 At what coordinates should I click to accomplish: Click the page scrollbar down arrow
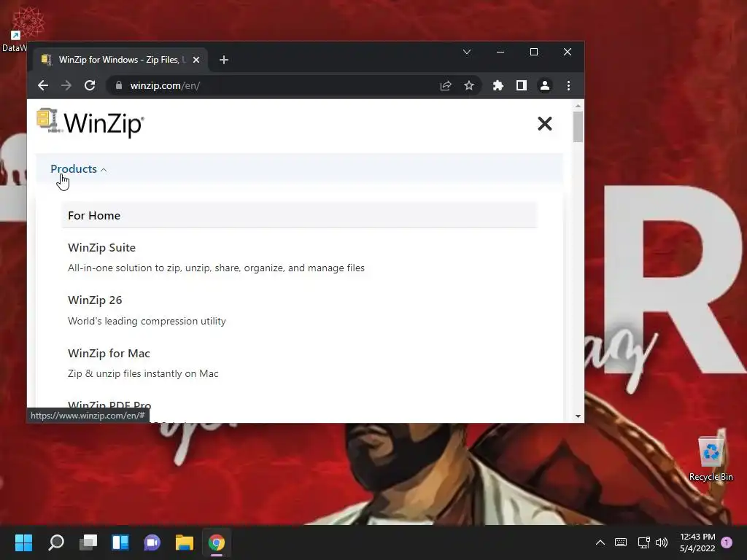pyautogui.click(x=578, y=416)
